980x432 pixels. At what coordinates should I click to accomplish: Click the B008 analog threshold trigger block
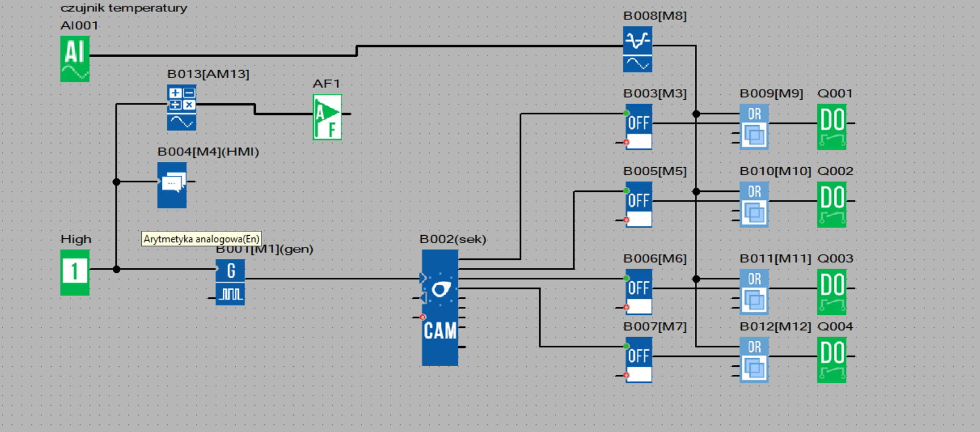[x=638, y=50]
